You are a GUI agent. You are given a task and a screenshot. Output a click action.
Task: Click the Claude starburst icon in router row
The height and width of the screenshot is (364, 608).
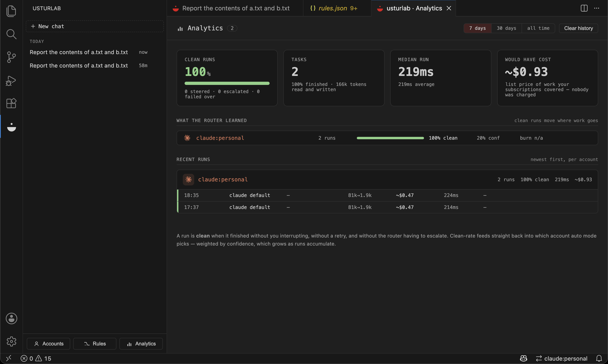187,138
